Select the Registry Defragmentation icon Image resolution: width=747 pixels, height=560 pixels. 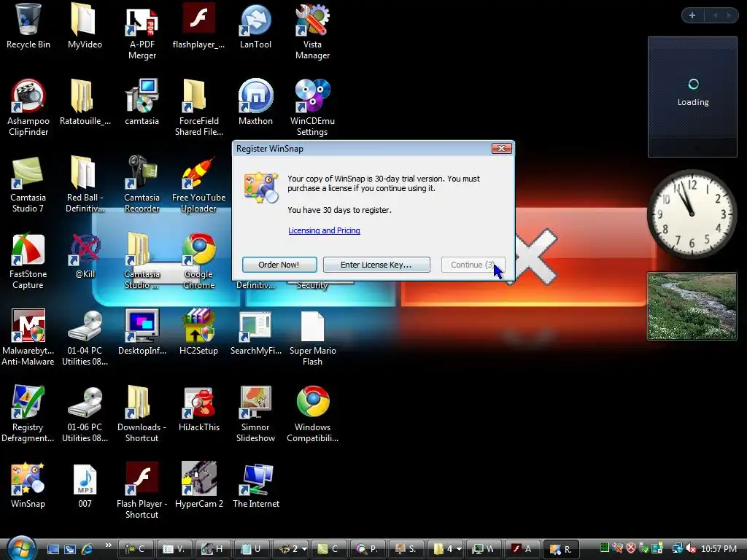click(x=28, y=402)
